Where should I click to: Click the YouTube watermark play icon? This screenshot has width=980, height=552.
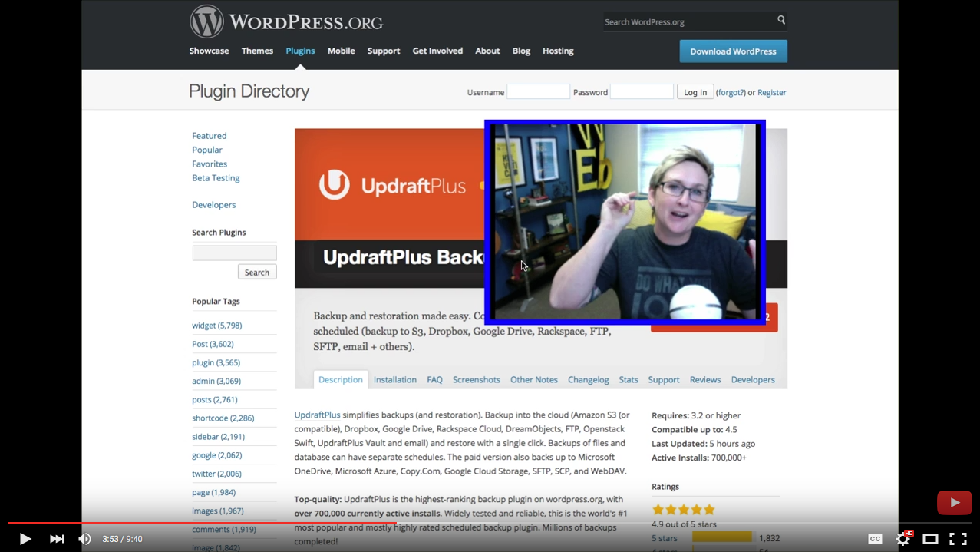click(954, 503)
